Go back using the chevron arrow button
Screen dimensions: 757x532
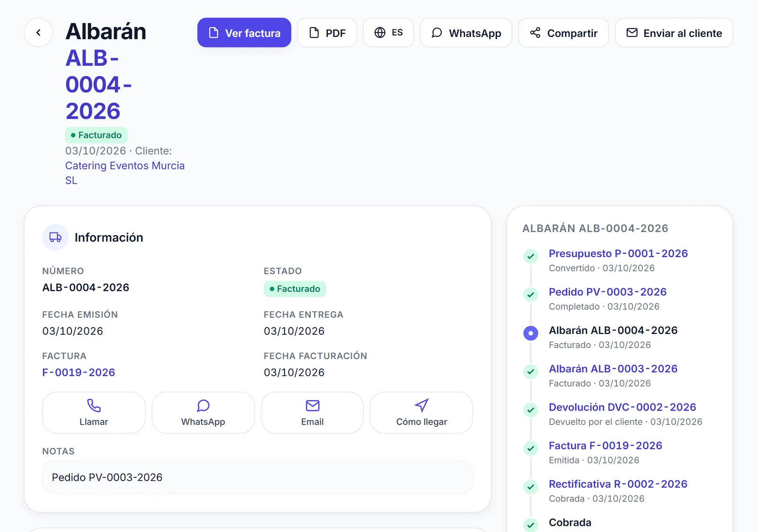click(x=38, y=33)
